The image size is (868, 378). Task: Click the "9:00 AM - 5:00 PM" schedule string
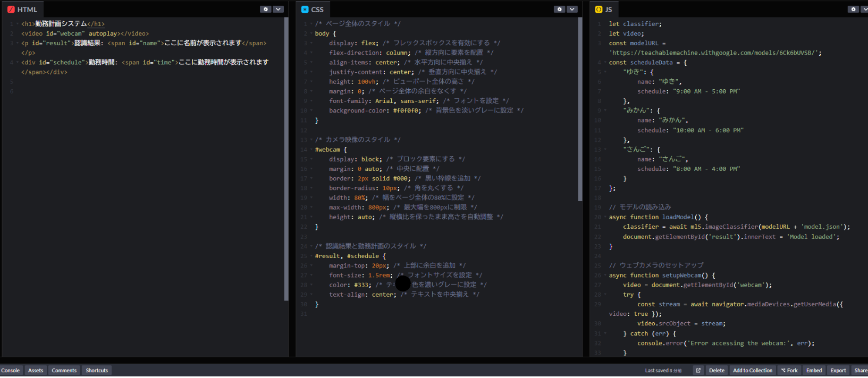[x=706, y=91]
